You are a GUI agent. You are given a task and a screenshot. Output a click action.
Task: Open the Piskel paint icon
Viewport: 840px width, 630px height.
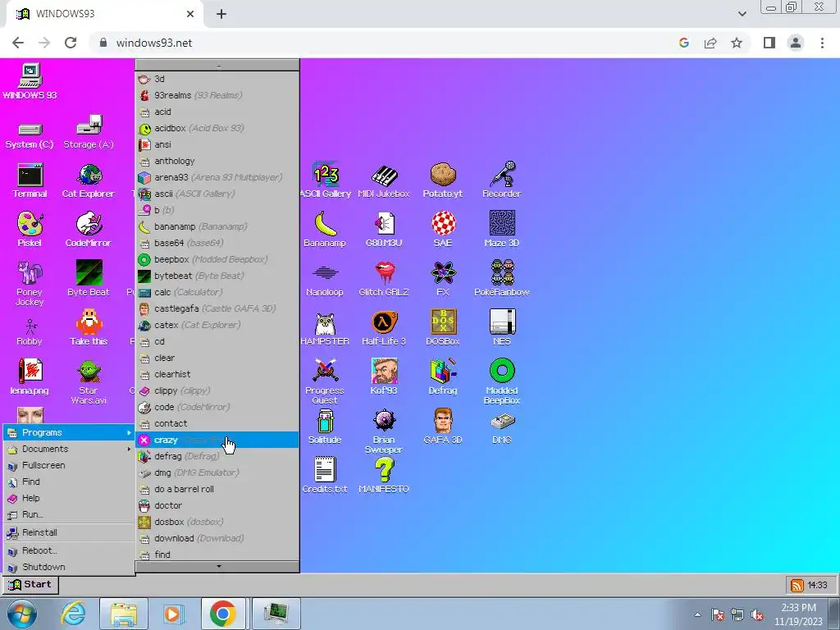[x=30, y=230]
